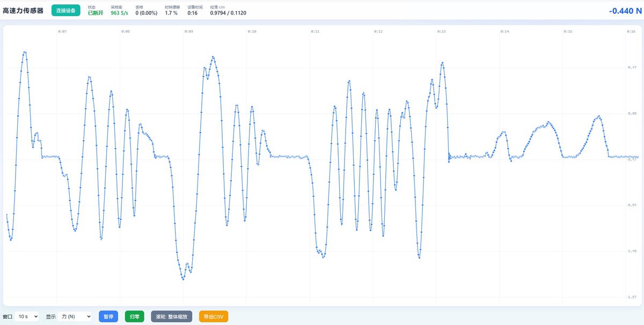Toggle the 滚轮: 整体缩放 wheel mode

coord(172,317)
